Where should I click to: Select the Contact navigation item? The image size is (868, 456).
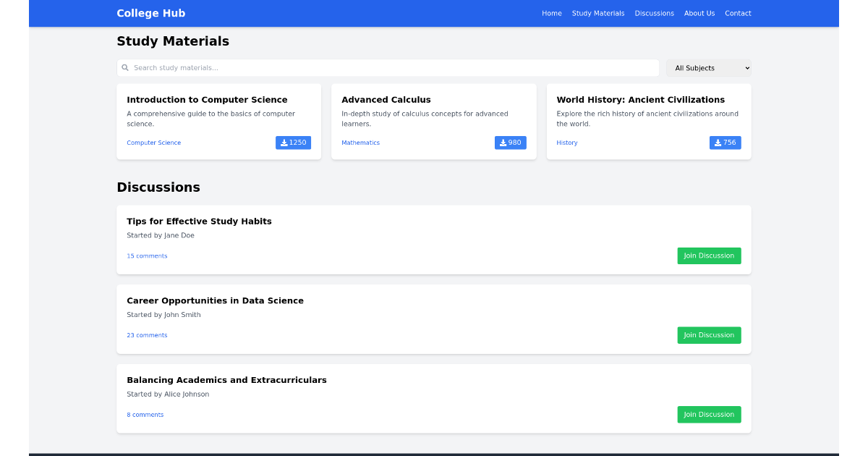[738, 13]
